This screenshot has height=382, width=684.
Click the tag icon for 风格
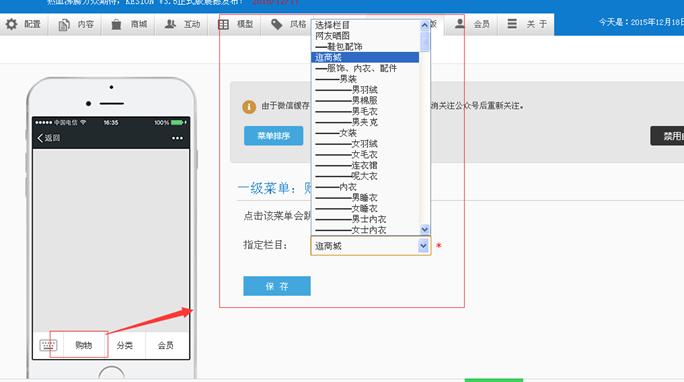(x=277, y=24)
